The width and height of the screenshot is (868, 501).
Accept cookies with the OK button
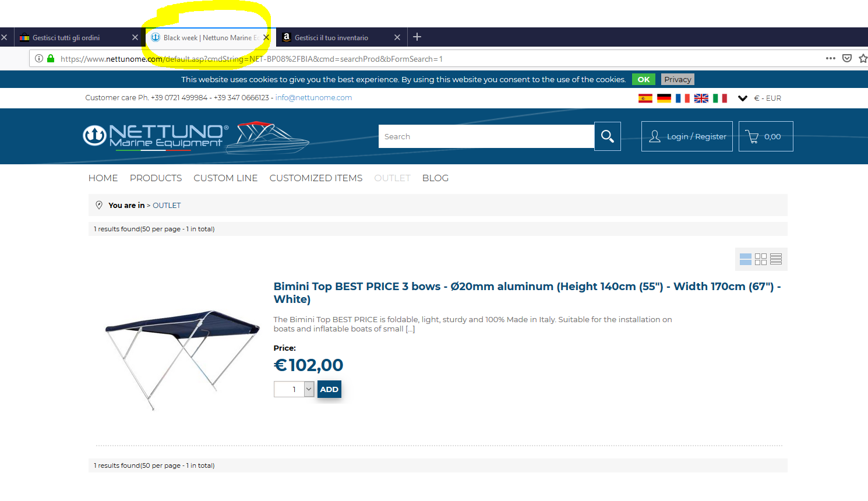click(x=644, y=79)
